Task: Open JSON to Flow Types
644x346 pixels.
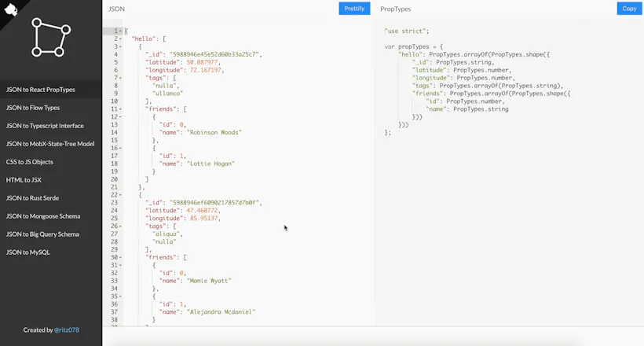Action: click(33, 108)
